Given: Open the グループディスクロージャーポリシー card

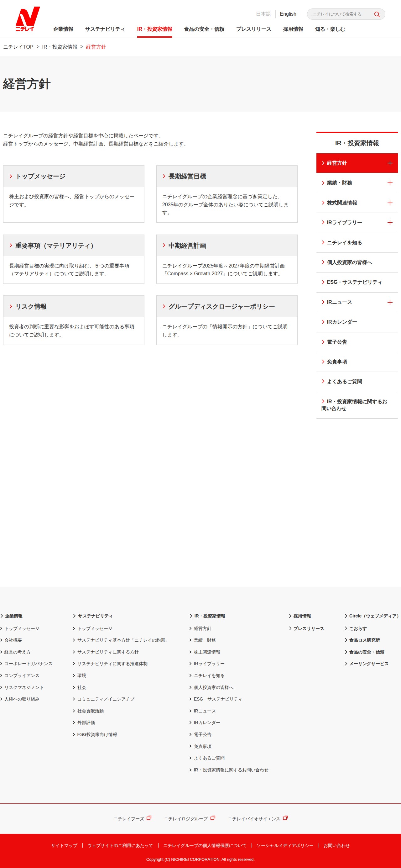Looking at the screenshot, I should 227,320.
